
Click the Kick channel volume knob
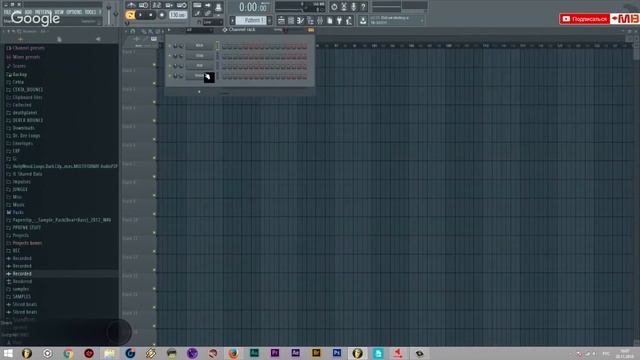181,46
